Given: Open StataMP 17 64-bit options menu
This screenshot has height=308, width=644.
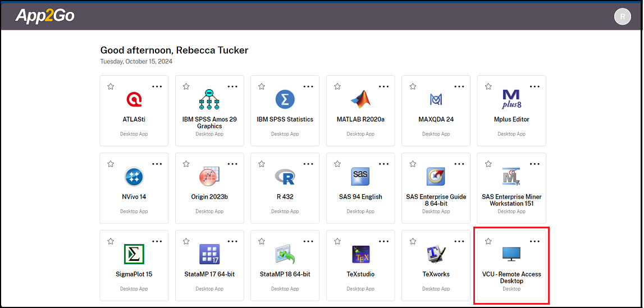Looking at the screenshot, I should 233,242.
